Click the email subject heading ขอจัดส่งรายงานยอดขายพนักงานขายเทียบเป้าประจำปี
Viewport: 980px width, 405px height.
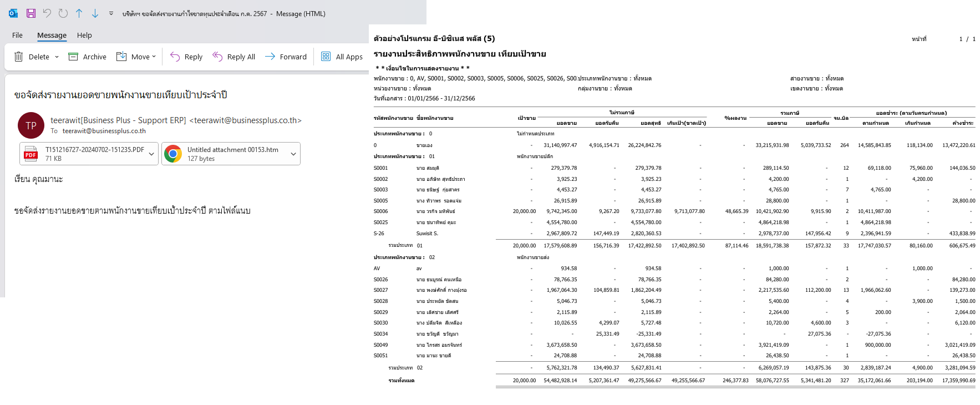point(121,95)
